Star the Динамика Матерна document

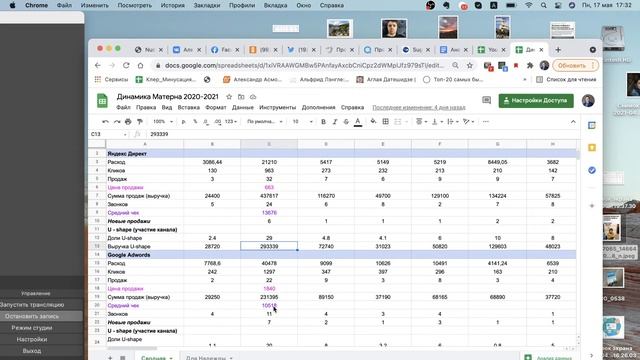229,97
